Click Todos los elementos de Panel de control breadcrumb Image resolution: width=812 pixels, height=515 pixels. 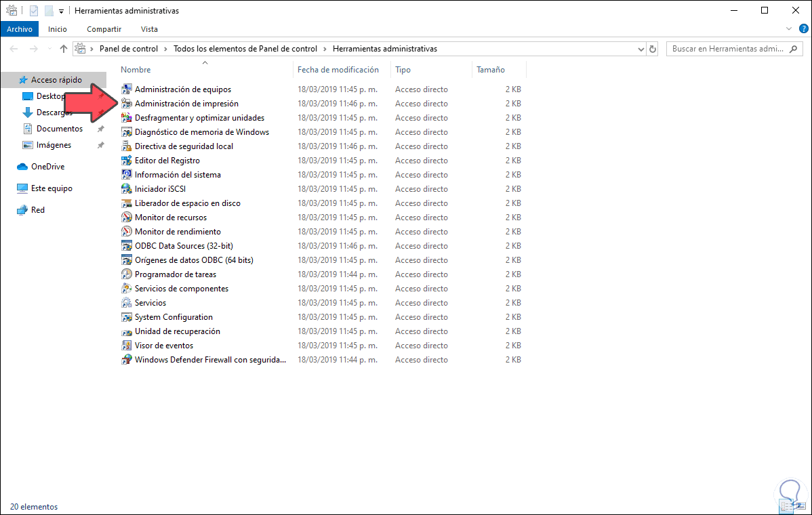tap(245, 49)
